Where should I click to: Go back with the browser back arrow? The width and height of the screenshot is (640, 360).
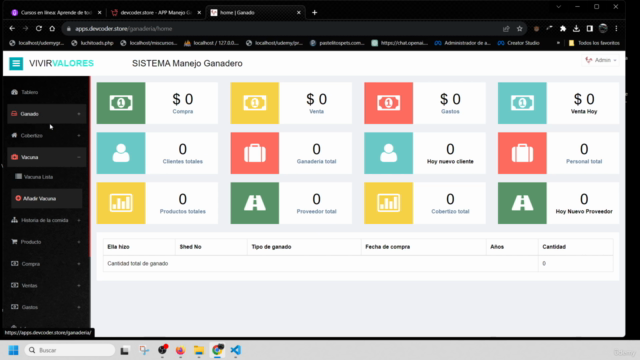pos(12,29)
